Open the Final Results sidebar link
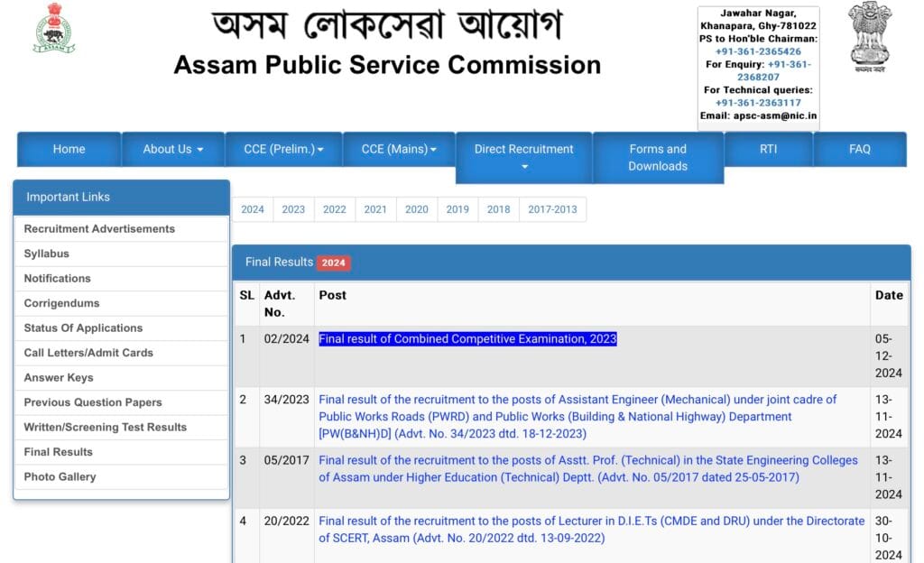The image size is (924, 563). click(122, 452)
